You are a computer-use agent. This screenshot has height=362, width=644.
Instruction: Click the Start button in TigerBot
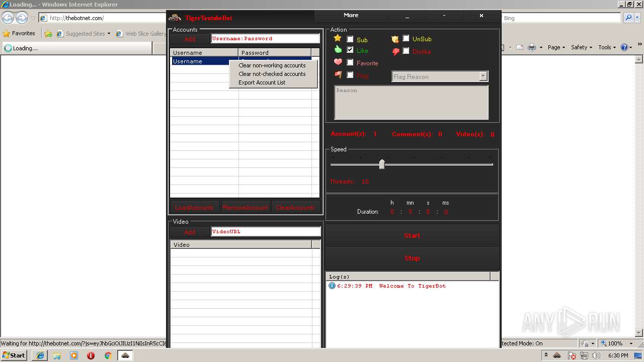coord(412,235)
